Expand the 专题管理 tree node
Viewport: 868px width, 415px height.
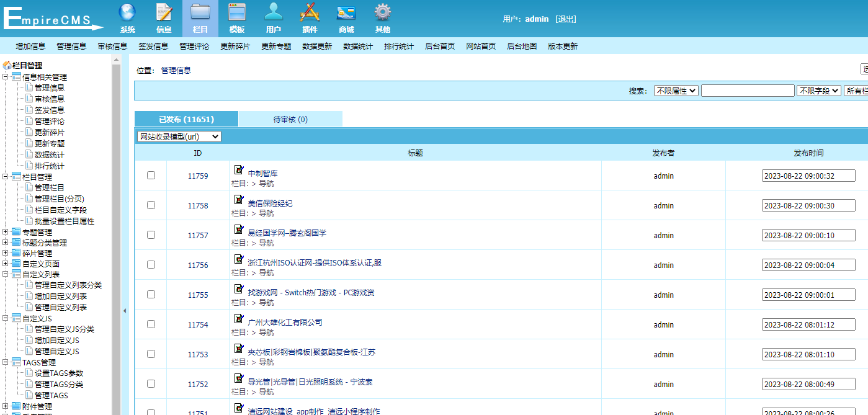click(x=6, y=232)
